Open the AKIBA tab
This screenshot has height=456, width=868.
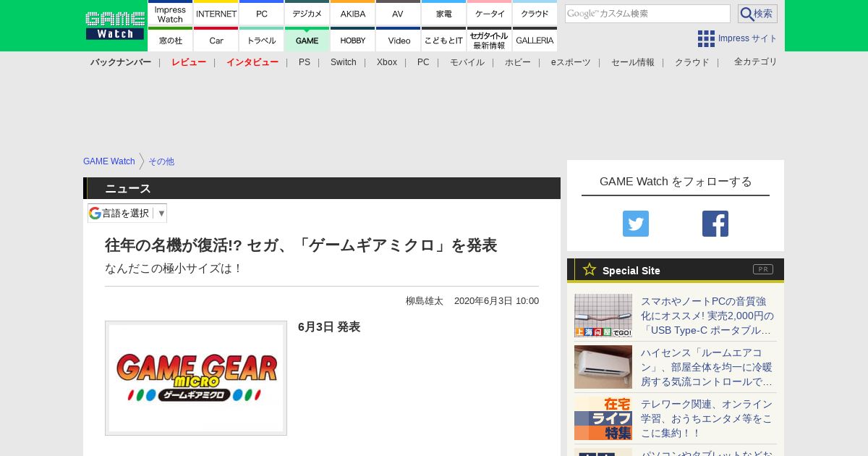coord(352,13)
